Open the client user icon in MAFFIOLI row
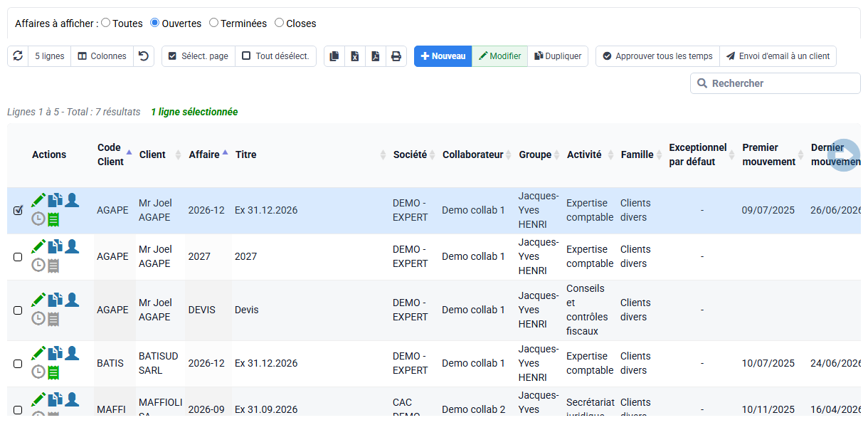The image size is (868, 430). pos(72,399)
